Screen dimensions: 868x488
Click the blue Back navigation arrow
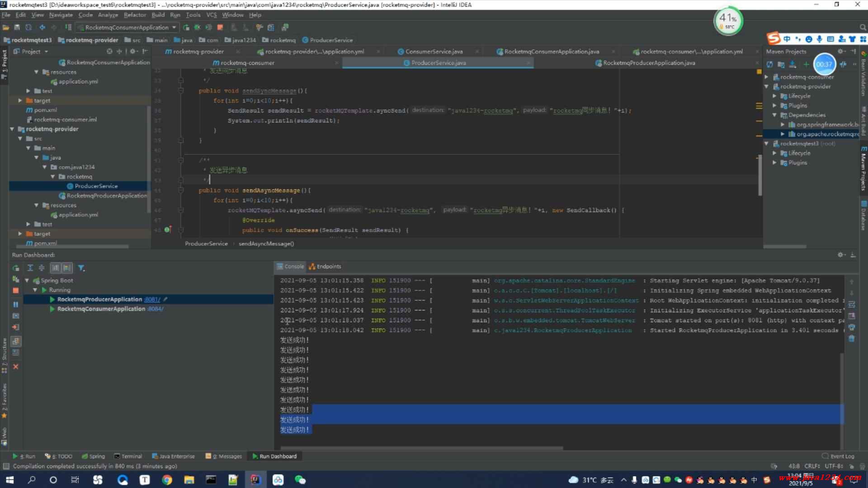click(x=42, y=28)
